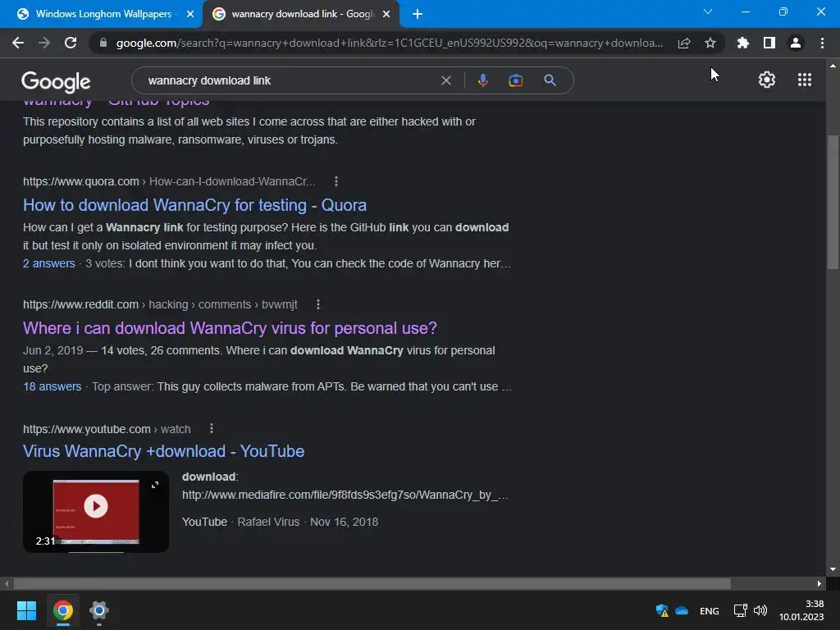Search by image with camera icon
840x630 pixels.
point(515,80)
